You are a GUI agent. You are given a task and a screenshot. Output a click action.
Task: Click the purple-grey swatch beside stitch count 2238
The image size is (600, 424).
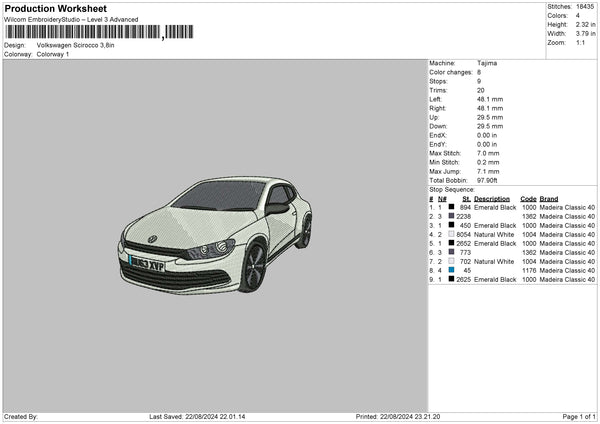452,216
